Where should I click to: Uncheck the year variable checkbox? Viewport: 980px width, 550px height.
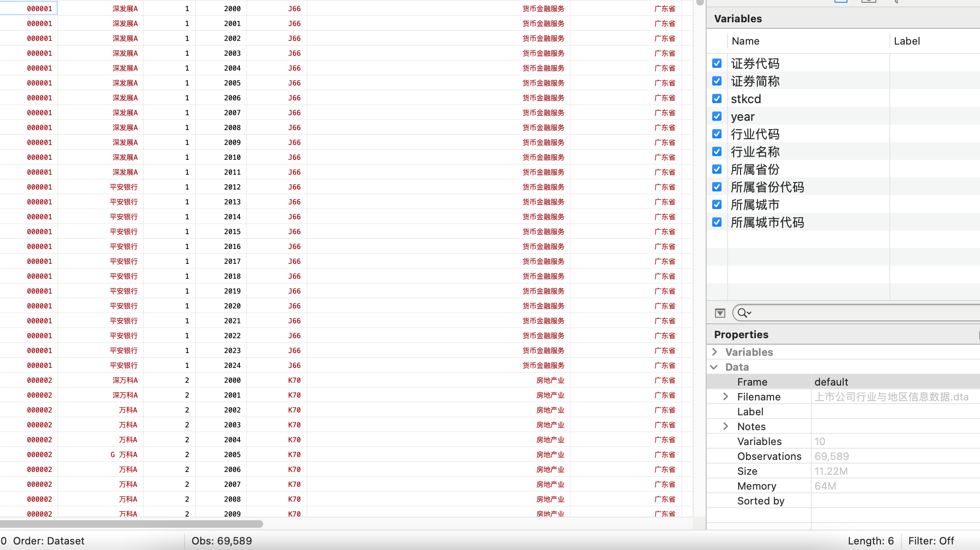717,116
